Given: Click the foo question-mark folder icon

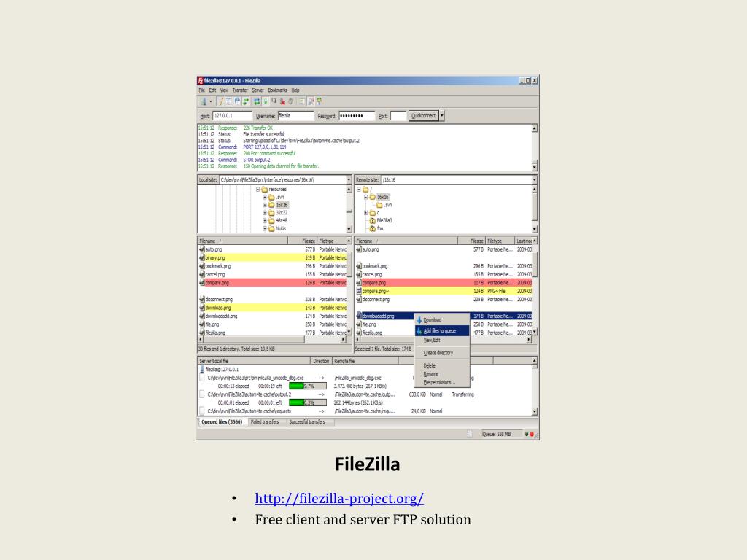Looking at the screenshot, I should point(373,228).
